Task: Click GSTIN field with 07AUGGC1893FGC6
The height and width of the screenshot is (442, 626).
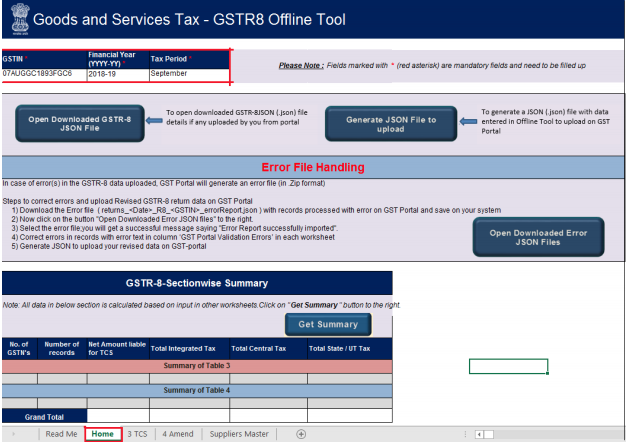Action: [x=44, y=75]
